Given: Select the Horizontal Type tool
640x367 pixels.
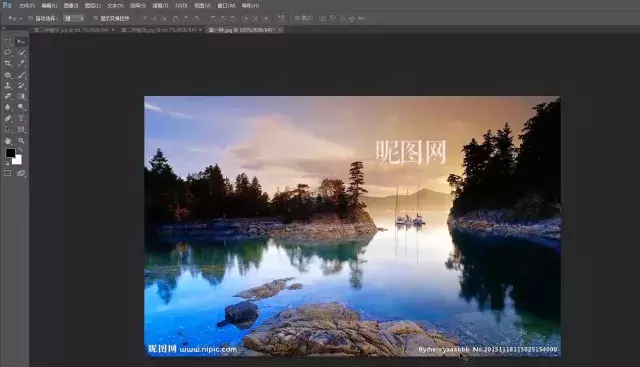Looking at the screenshot, I should click(x=21, y=118).
